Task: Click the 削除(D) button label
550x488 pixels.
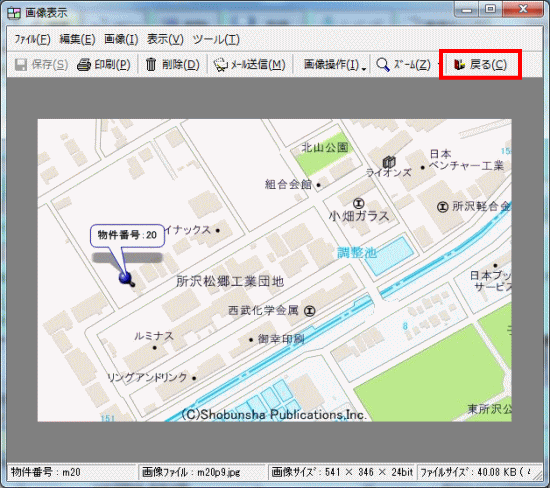Action: [x=180, y=65]
